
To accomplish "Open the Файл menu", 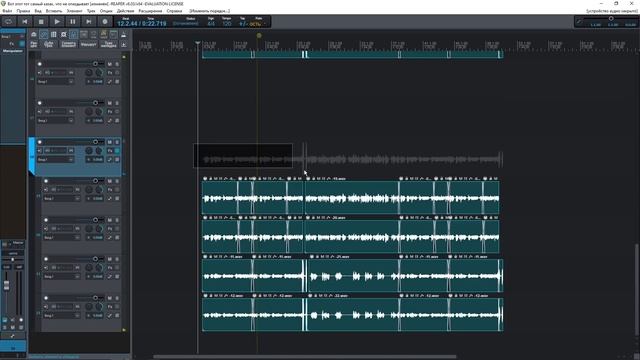I will point(7,11).
